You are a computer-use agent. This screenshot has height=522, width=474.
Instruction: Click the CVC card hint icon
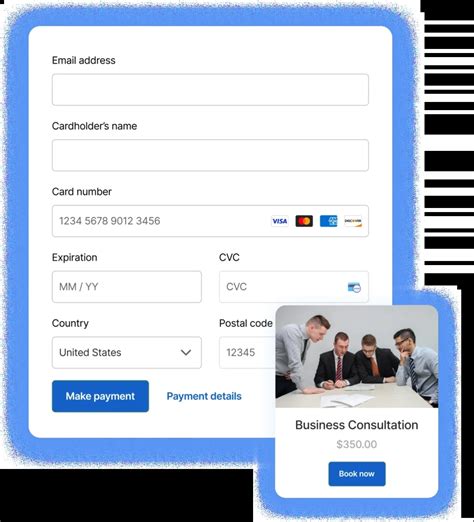(354, 287)
